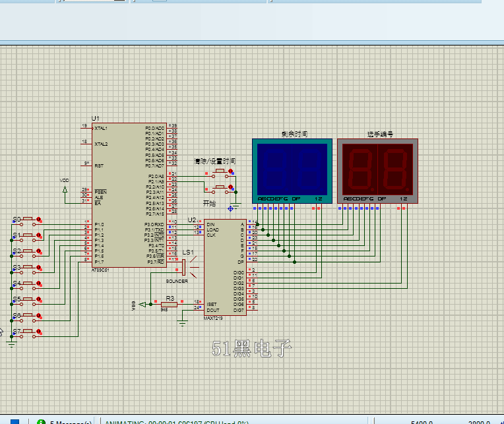
Task: Toggle the red latch dot on S3
Action: [38, 267]
